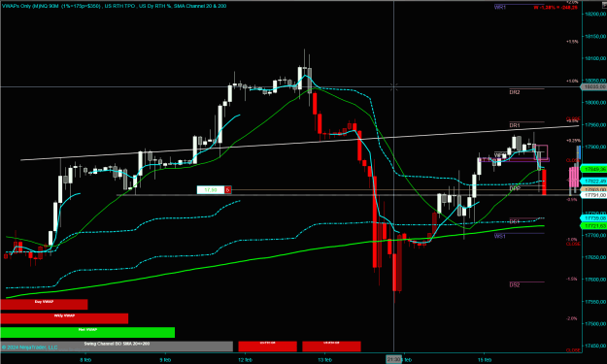The height and width of the screenshot is (364, 607).
Task: Click the 15 feb date axis label
Action: (485, 360)
